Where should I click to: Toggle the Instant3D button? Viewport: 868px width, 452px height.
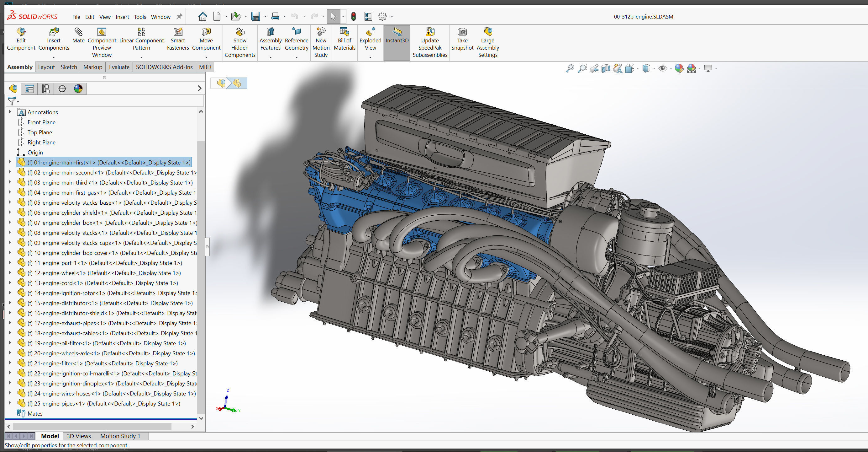click(397, 39)
